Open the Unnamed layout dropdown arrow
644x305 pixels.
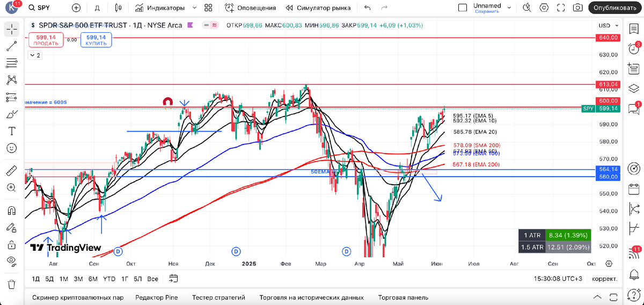(x=509, y=8)
